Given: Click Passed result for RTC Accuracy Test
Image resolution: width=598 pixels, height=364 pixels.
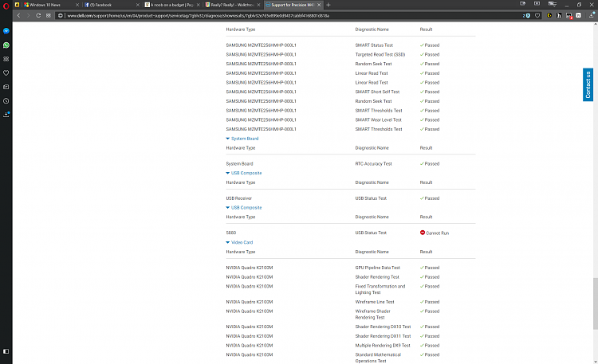Looking at the screenshot, I should (x=430, y=163).
